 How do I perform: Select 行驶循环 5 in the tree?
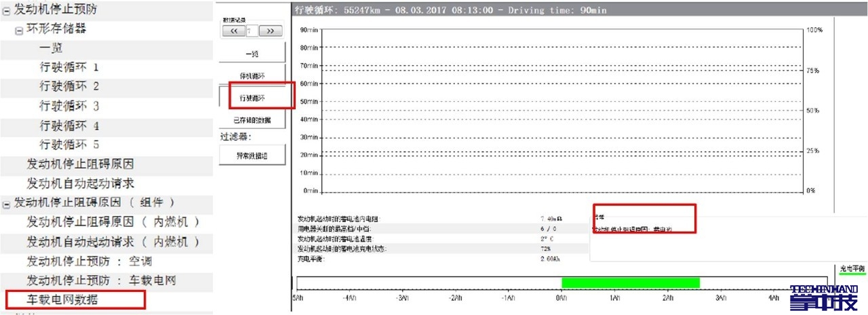(x=69, y=145)
